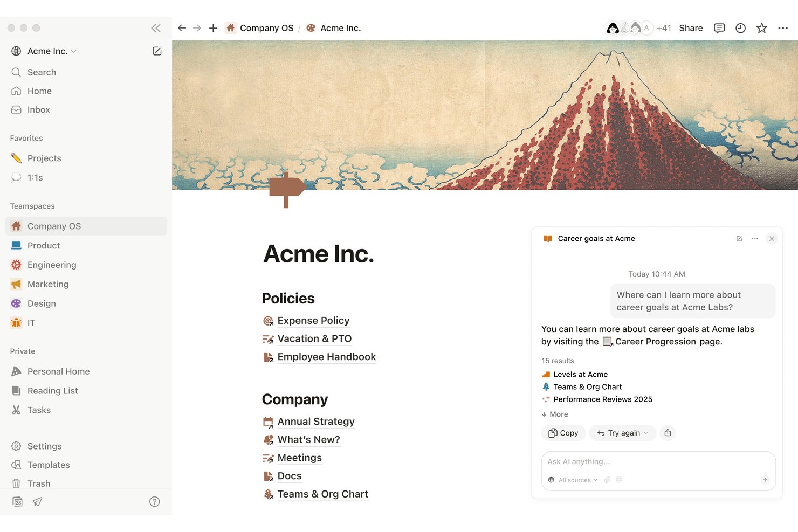Close the Career goals chat panel
798x532 pixels.
pos(772,238)
